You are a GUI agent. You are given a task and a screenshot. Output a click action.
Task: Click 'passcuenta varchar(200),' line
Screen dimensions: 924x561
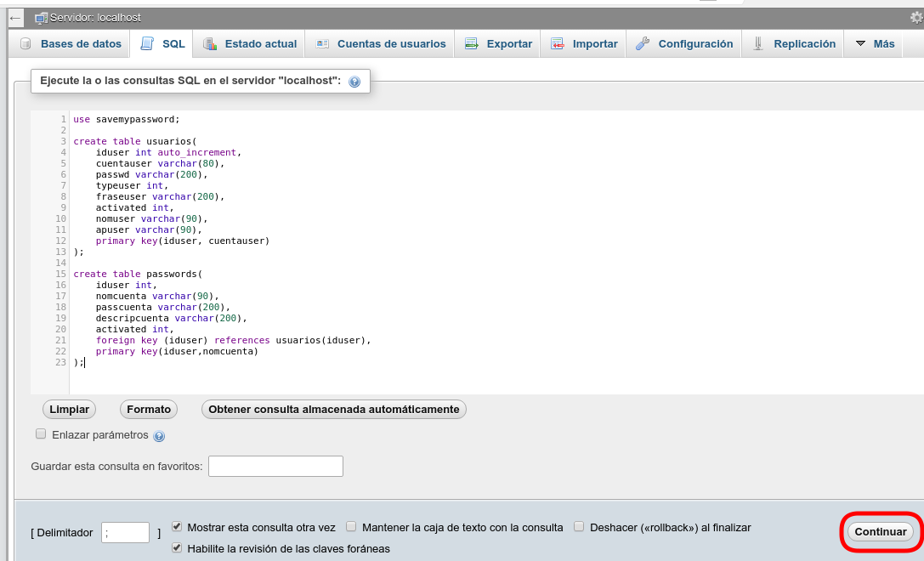(163, 307)
